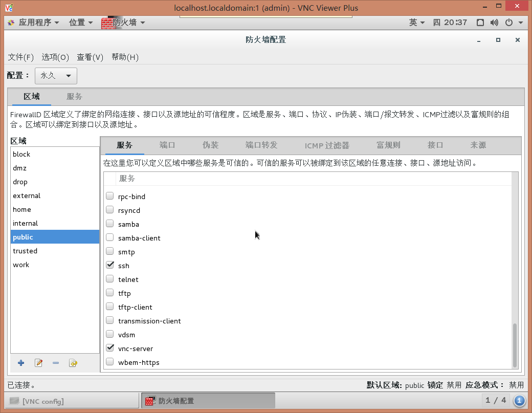The image size is (532, 413).
Task: Open the 帮助(H) menu
Action: pos(125,57)
